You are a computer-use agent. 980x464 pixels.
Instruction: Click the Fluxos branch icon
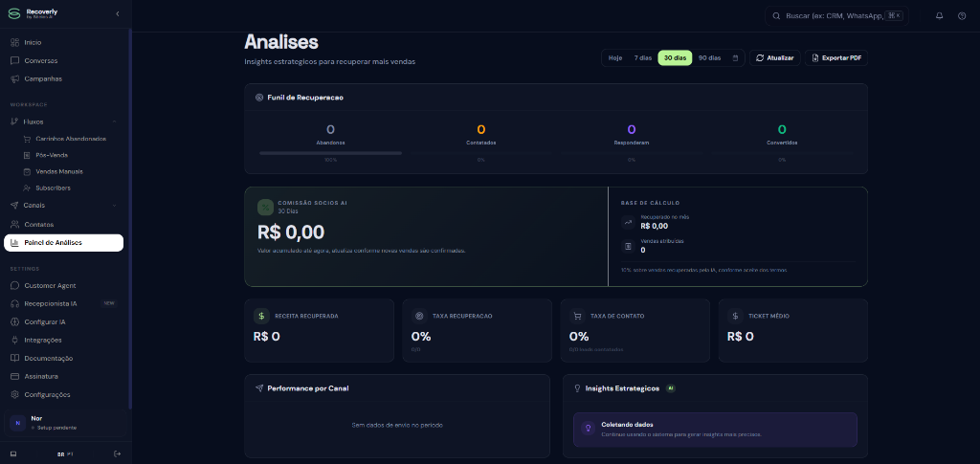click(x=15, y=122)
